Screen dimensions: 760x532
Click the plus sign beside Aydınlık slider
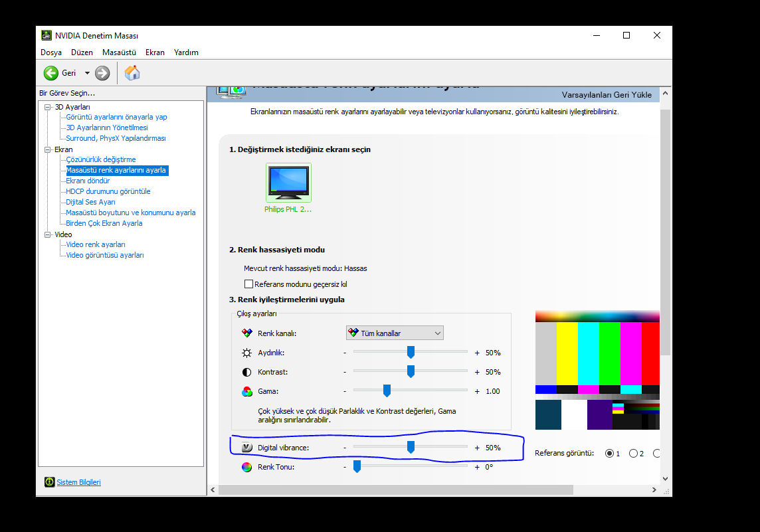click(x=477, y=353)
